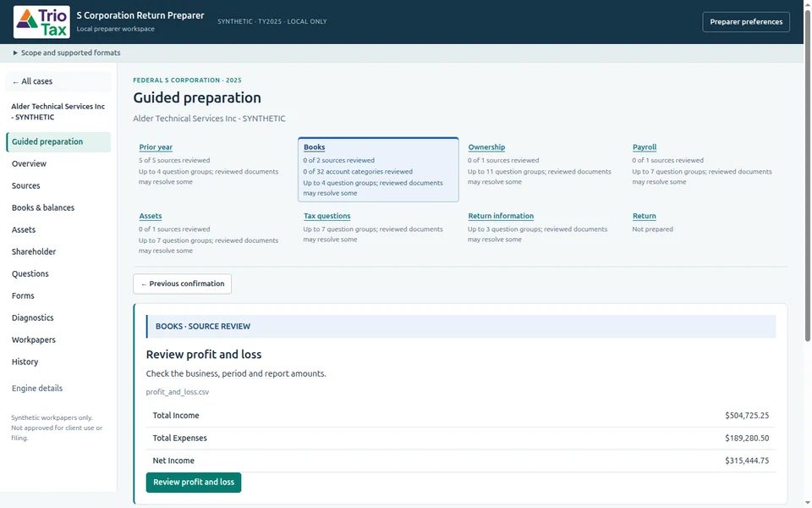
Task: Open the Payroll step link
Action: (645, 147)
